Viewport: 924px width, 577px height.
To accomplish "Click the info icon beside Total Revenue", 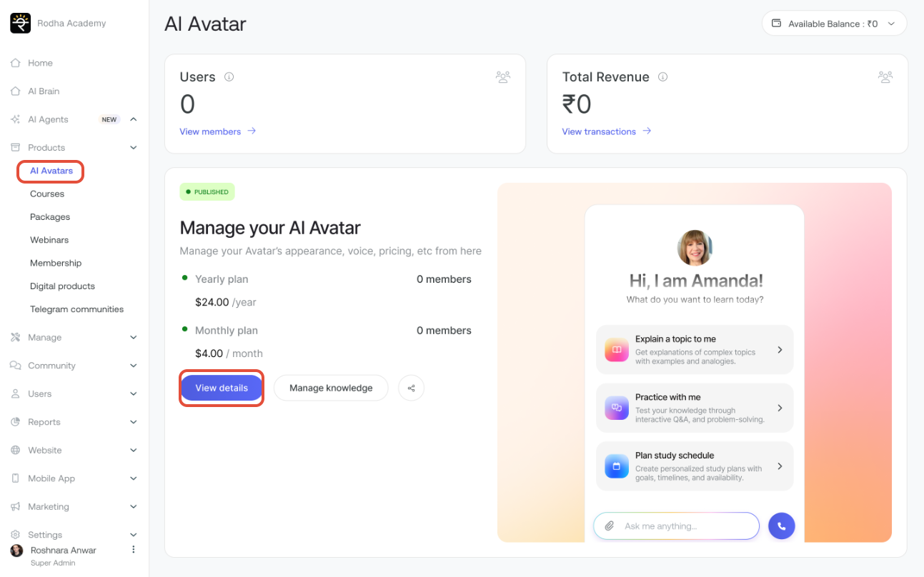I will pos(662,77).
